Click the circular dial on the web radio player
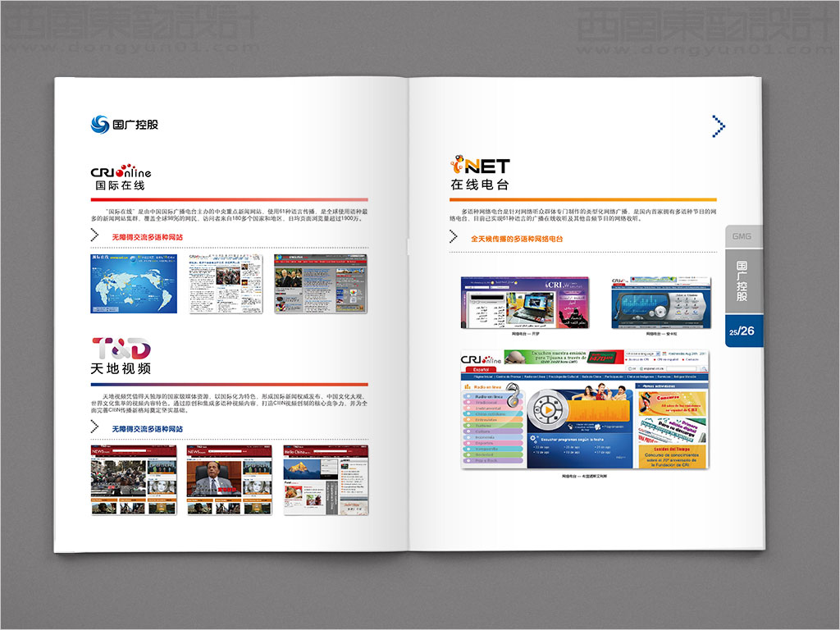The width and height of the screenshot is (840, 630). pyautogui.click(x=548, y=410)
